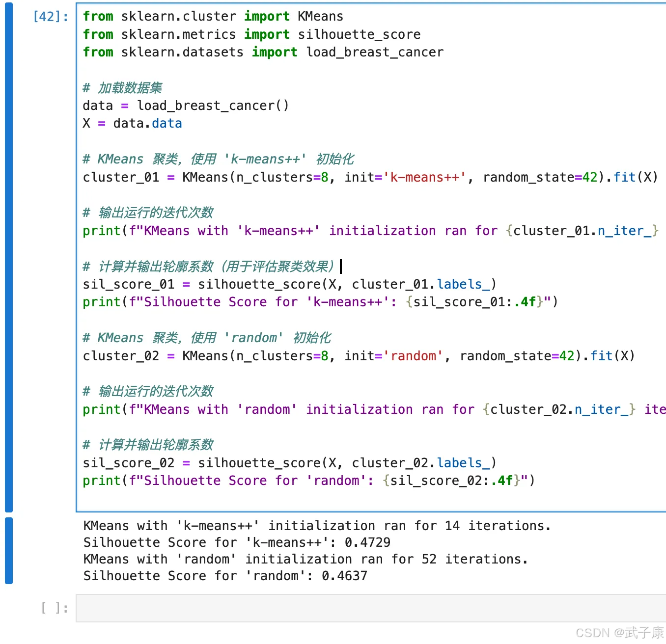The image size is (666, 644).
Task: Click the cluster_02 KMeans assignment line
Action: pos(359,356)
